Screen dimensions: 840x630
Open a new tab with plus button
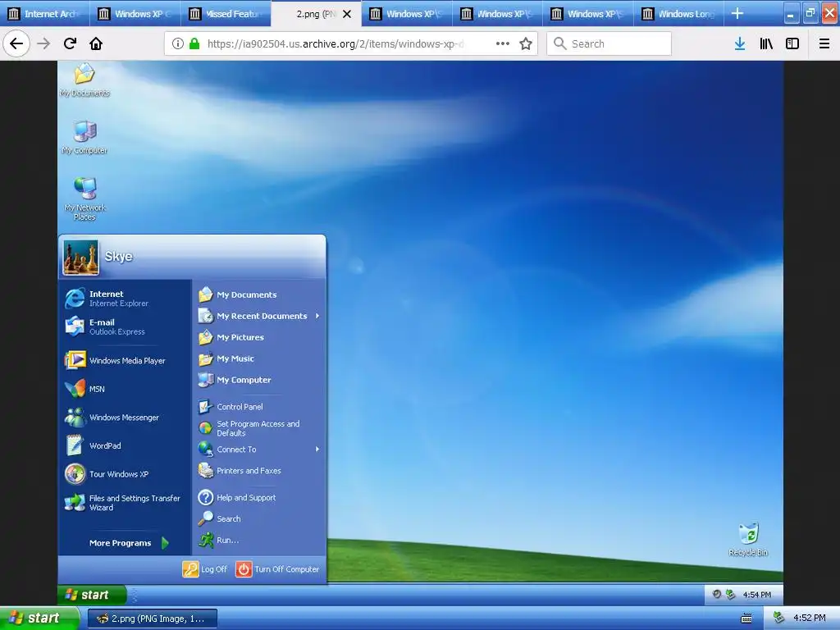tap(737, 13)
